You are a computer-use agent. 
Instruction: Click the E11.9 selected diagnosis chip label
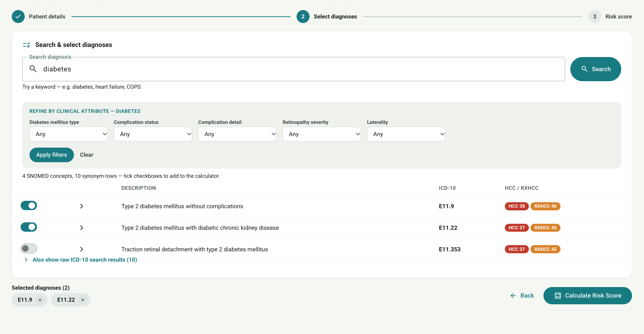click(25, 299)
